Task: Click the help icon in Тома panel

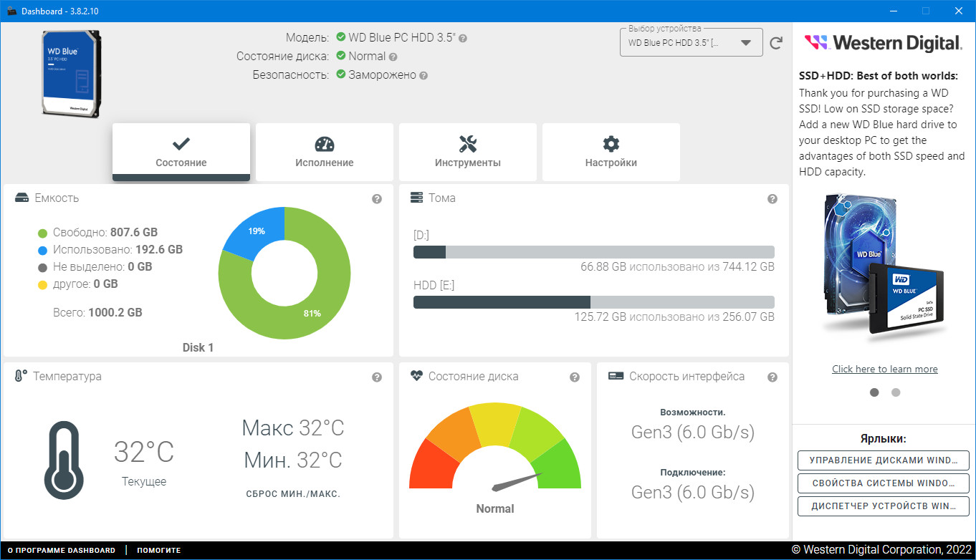Action: pos(772,199)
